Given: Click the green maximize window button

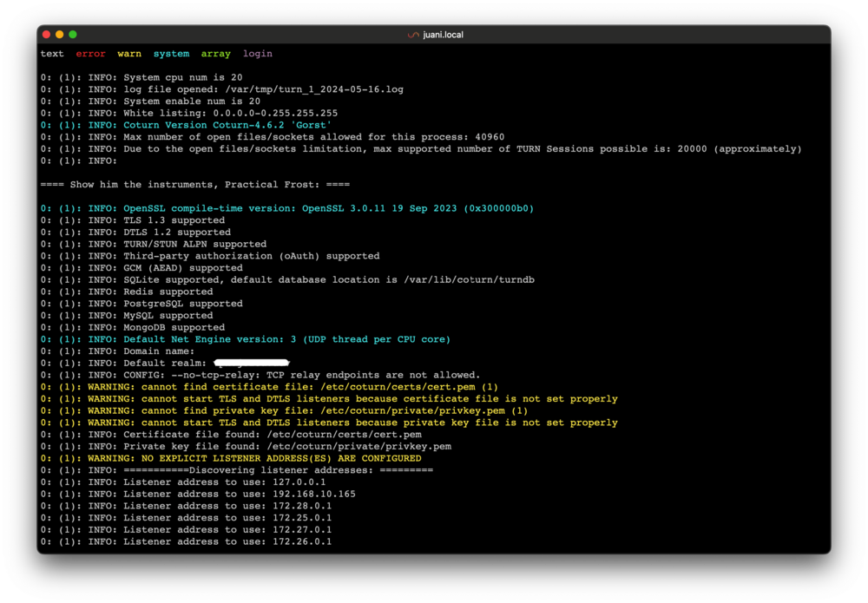Looking at the screenshot, I should 73,35.
